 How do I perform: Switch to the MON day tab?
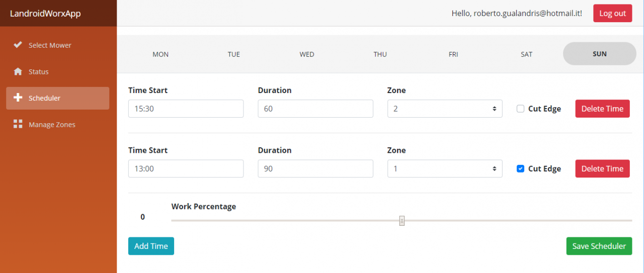pos(160,54)
